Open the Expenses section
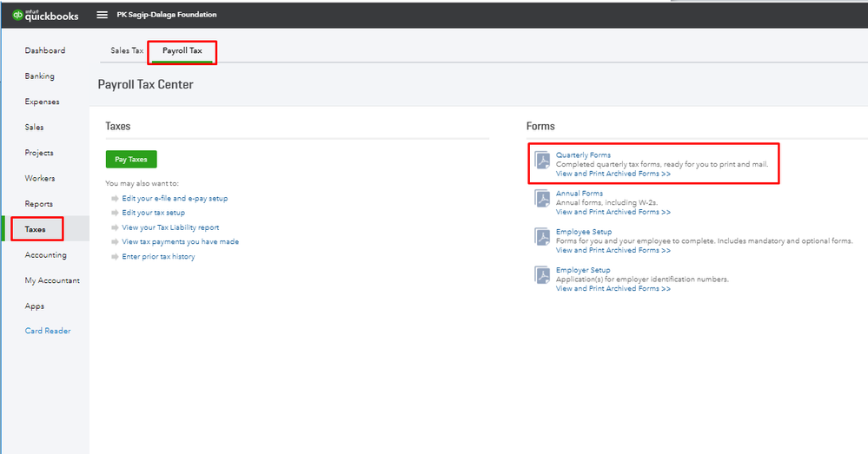The width and height of the screenshot is (868, 454). coord(42,102)
